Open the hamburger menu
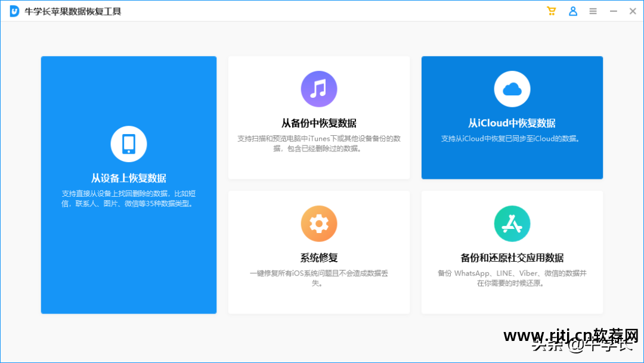This screenshot has width=644, height=363. 593,11
